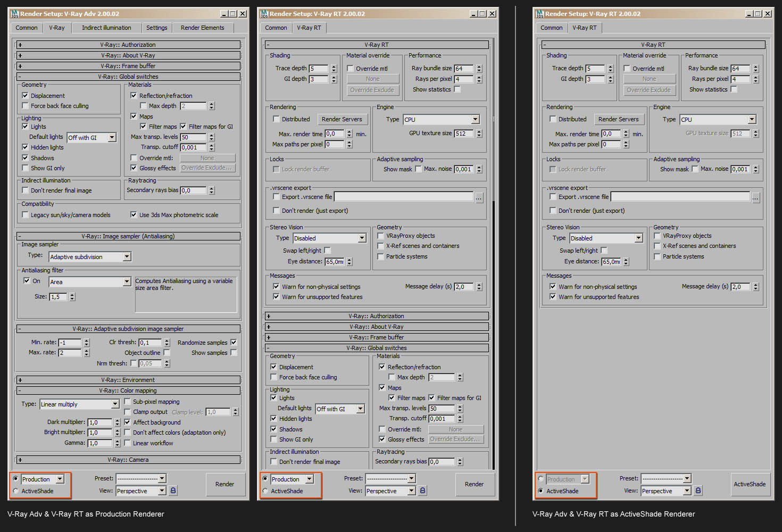Toggle Swap left/right in right V-Ray RT window
782x532 pixels.
[x=604, y=251]
